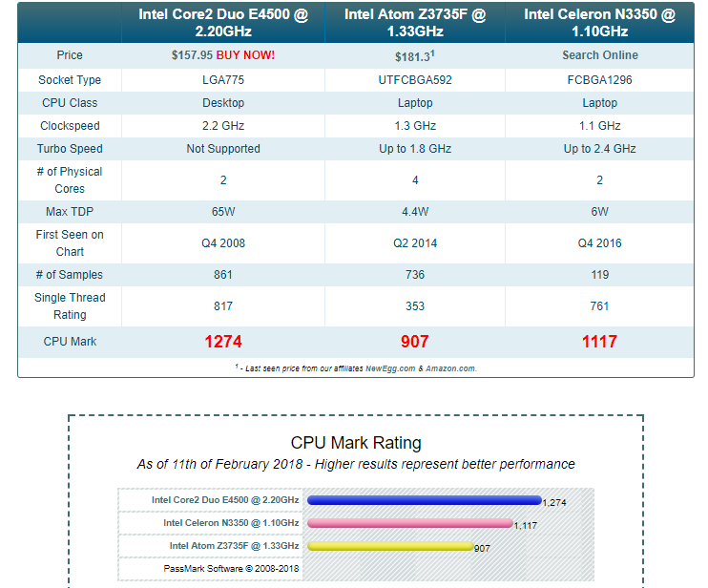Click the 861 samples value
This screenshot has width=708, height=588.
[223, 275]
